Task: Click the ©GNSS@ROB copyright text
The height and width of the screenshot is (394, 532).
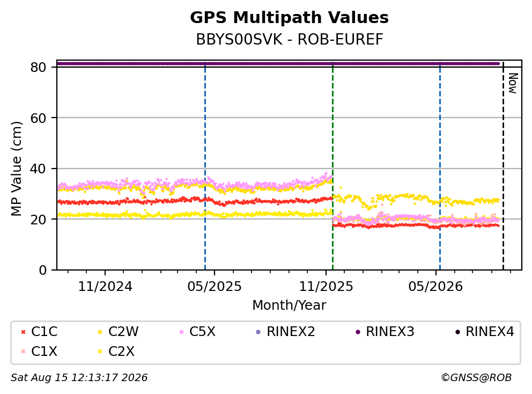Action: click(x=476, y=377)
